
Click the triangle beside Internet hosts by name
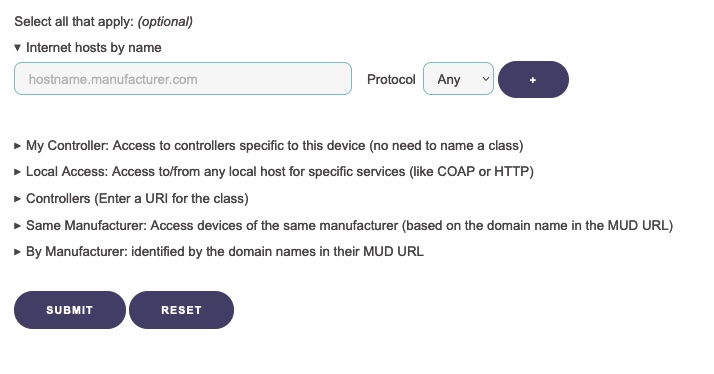coord(17,47)
